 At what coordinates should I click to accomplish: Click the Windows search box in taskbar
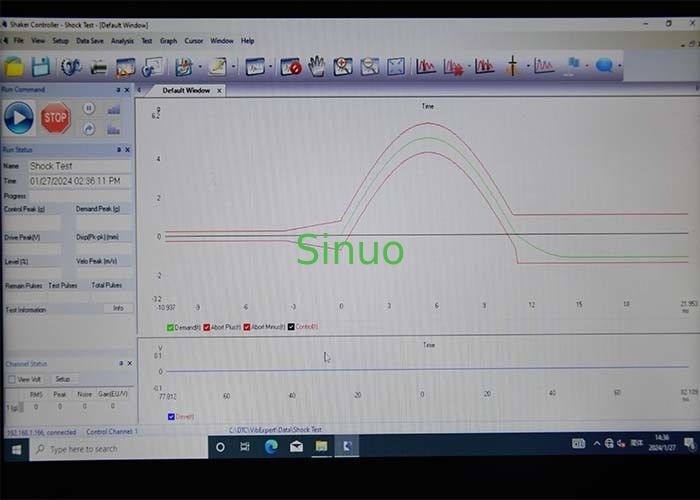coord(110,449)
